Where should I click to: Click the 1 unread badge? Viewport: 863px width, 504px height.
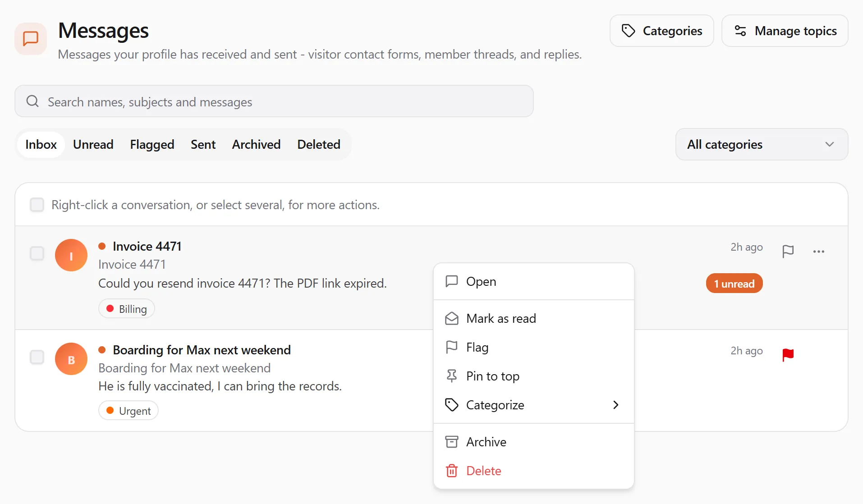[734, 284]
